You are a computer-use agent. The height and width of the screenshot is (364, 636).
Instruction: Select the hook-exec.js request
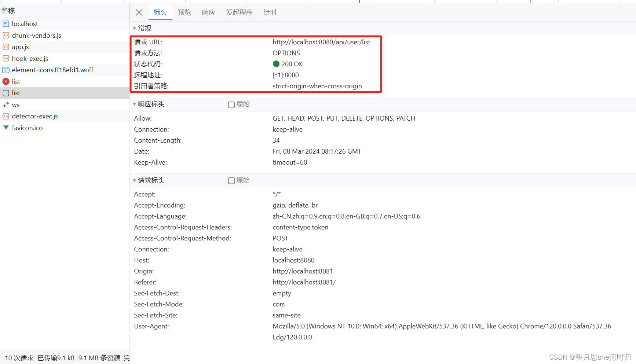65,59
